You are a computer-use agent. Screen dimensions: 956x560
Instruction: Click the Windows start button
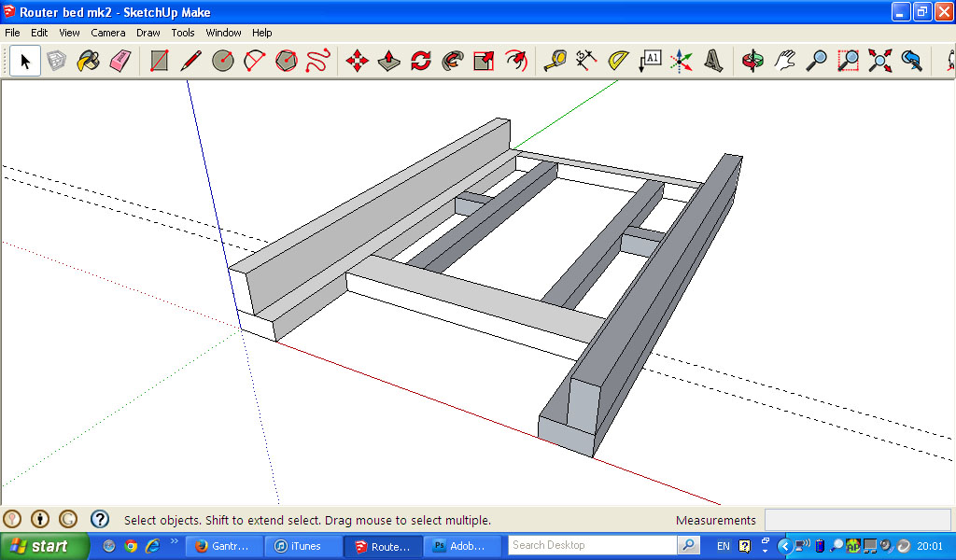tap(44, 546)
